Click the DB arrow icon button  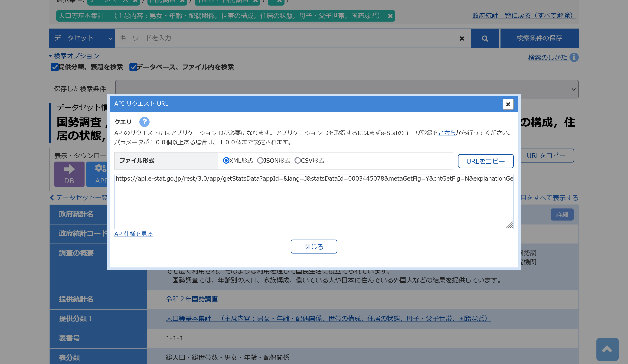69,174
